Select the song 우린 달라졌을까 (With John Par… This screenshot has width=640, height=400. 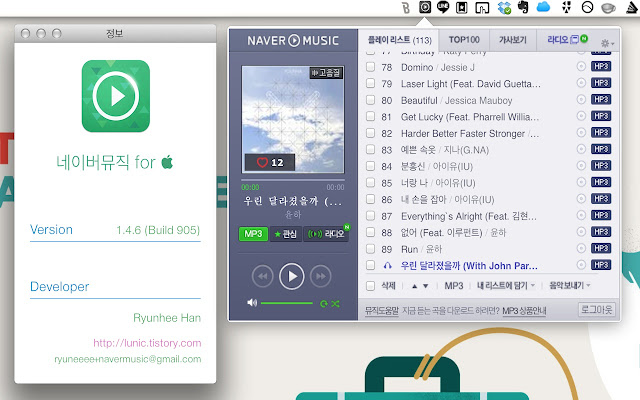click(469, 266)
